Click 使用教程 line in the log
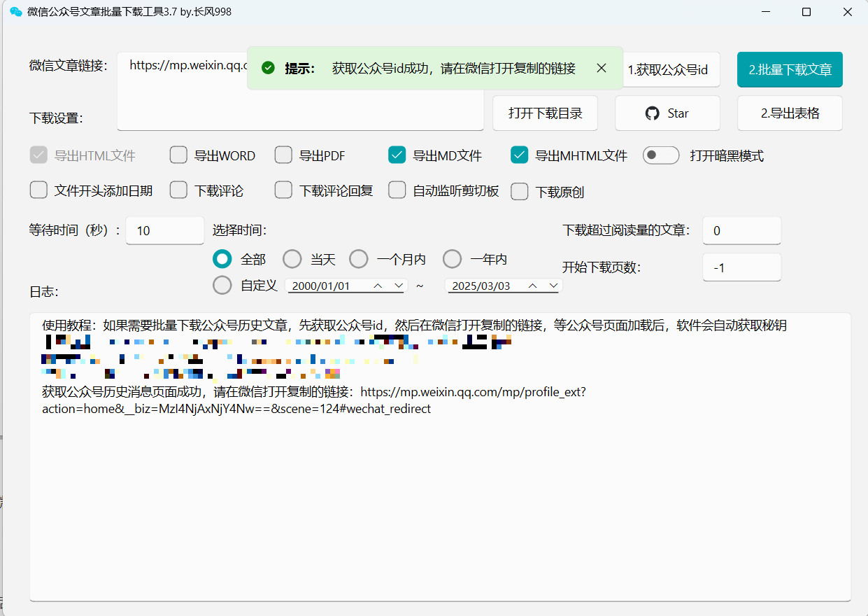The width and height of the screenshot is (868, 616). click(414, 325)
